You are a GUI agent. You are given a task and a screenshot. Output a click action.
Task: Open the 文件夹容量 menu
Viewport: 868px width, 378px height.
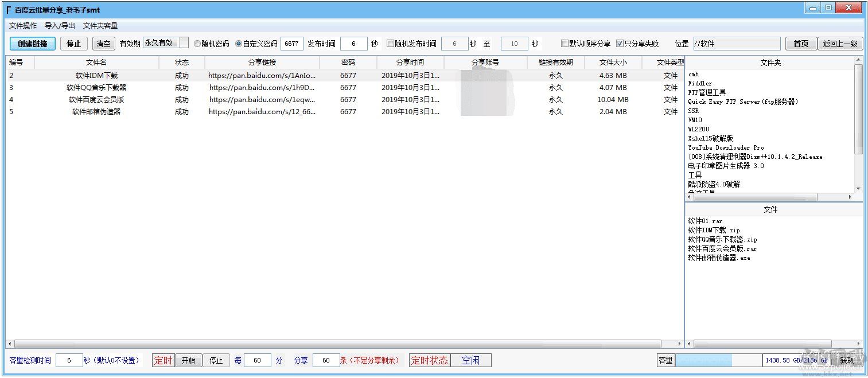click(x=100, y=26)
